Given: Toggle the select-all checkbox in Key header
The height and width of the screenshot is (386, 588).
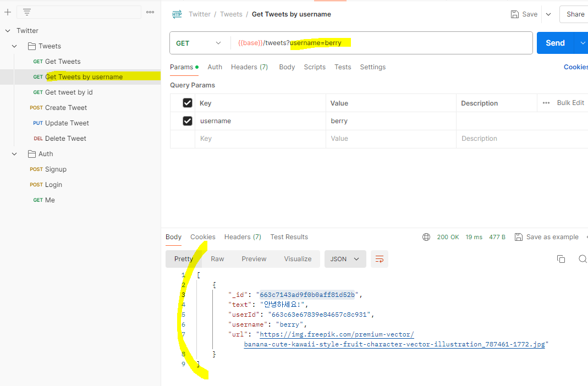Looking at the screenshot, I should coord(188,103).
